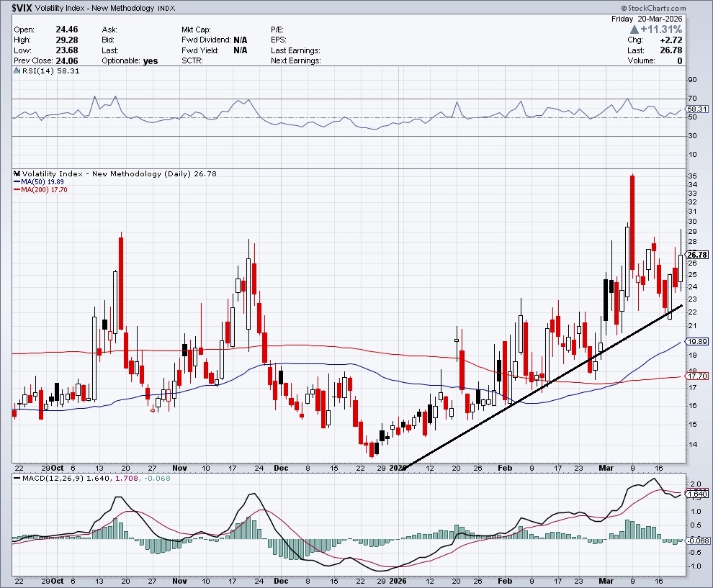The height and width of the screenshot is (588, 713).
Task: Click the red MA(200) legend line marker
Action: pos(17,190)
